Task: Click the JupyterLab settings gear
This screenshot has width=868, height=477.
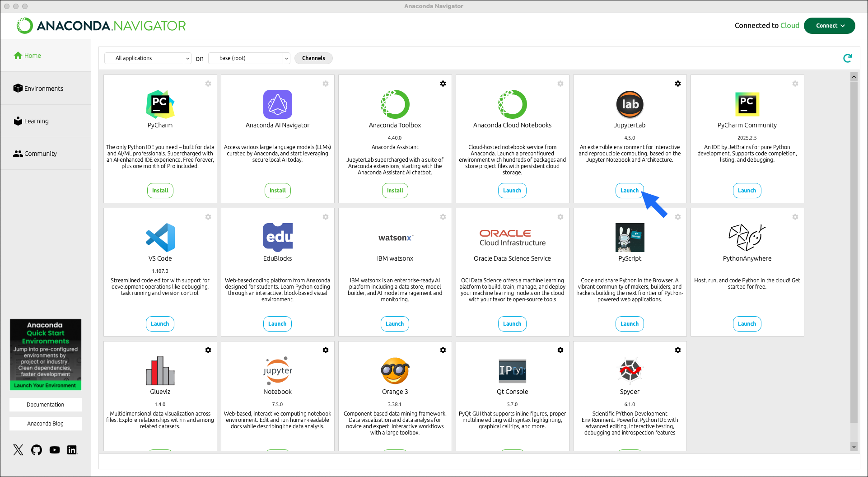Action: [x=678, y=84]
